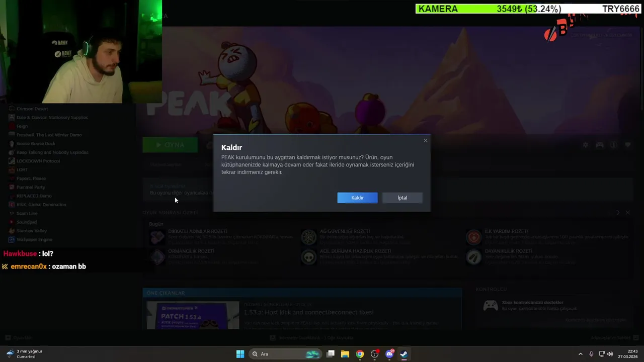Image resolution: width=644 pixels, height=362 pixels.
Task: Open Task View on taskbar
Action: point(331,354)
